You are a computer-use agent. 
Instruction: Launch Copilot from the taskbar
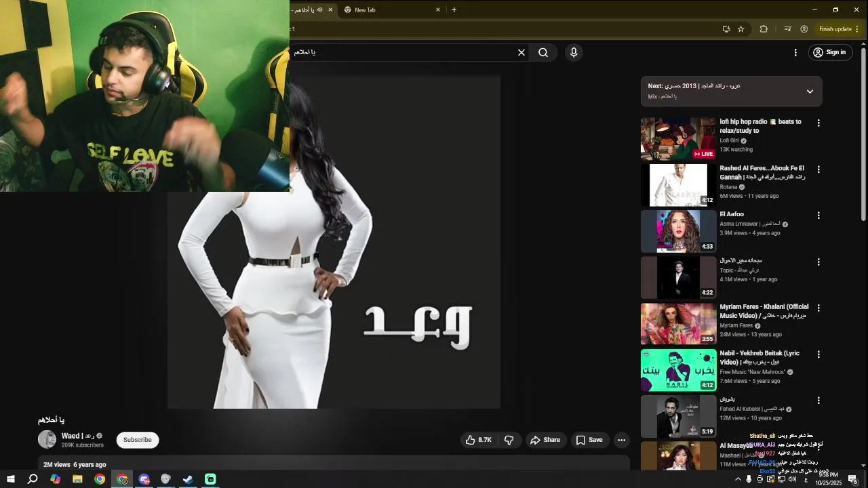[55, 479]
